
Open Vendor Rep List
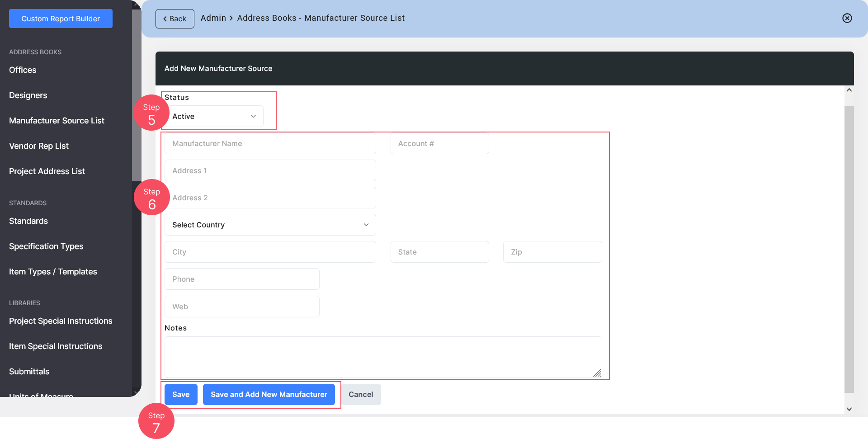coord(39,146)
